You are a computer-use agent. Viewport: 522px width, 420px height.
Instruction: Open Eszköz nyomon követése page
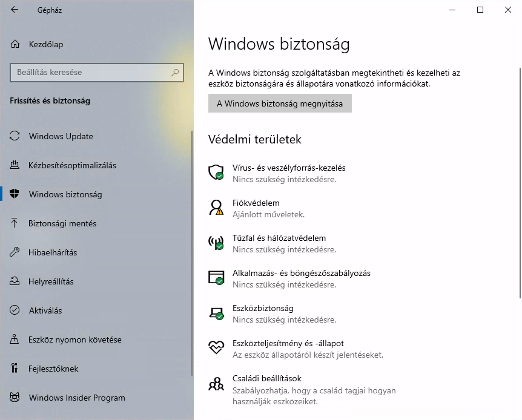96,340
